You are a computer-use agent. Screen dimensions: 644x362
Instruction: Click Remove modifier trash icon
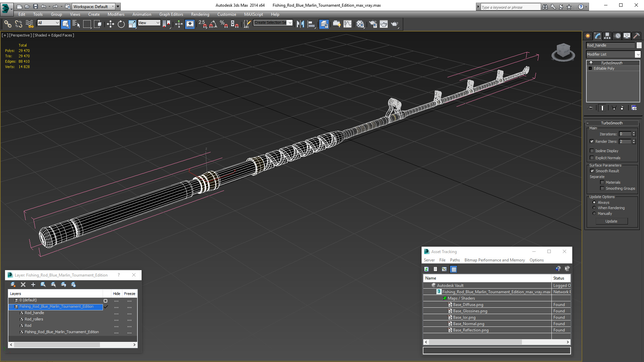[x=622, y=108]
